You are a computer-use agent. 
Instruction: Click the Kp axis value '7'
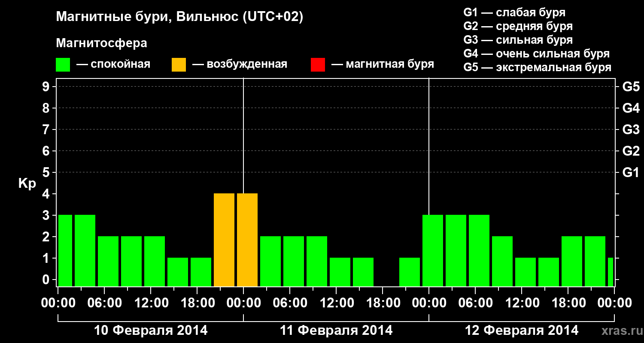tap(46, 129)
